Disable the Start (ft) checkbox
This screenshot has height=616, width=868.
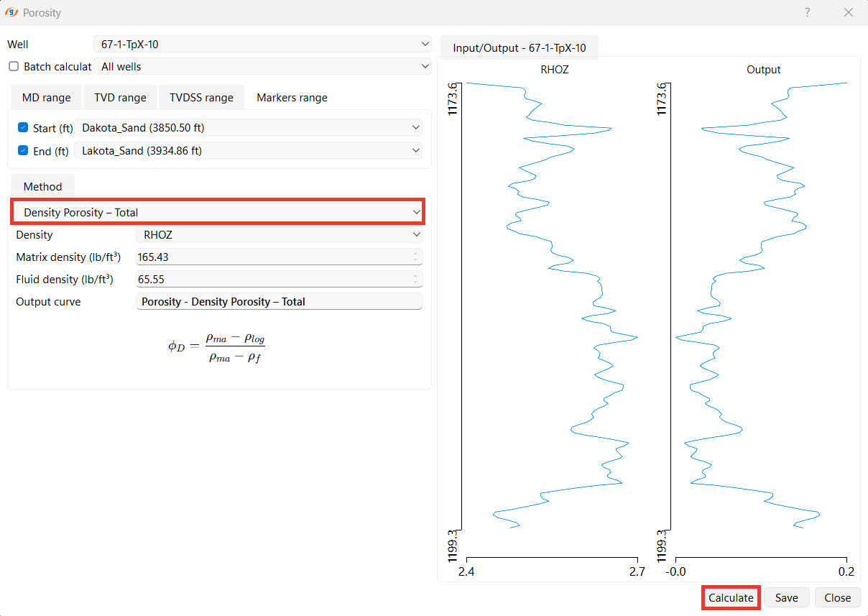pos(22,128)
